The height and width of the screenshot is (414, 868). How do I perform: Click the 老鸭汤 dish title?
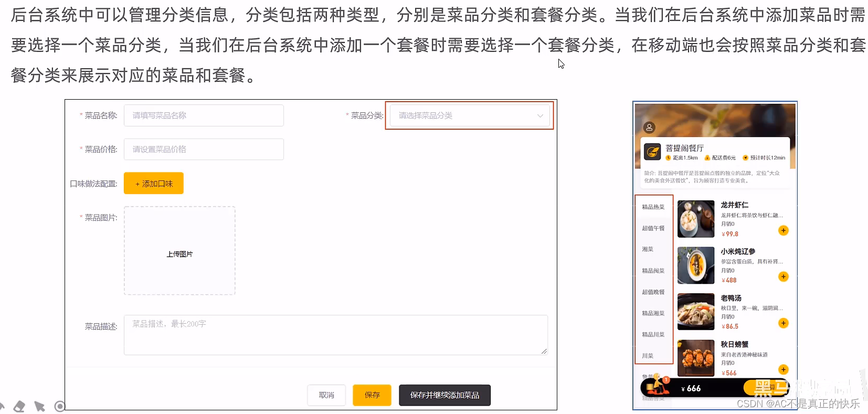731,298
